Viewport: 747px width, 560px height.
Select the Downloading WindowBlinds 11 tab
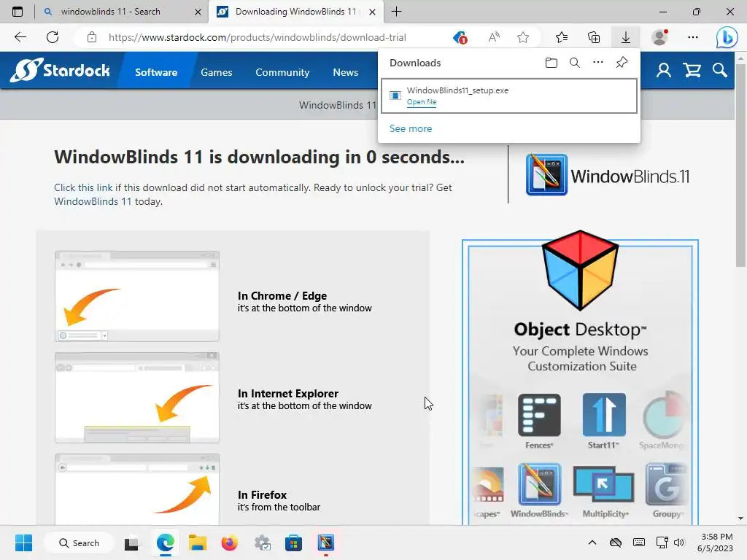(295, 12)
